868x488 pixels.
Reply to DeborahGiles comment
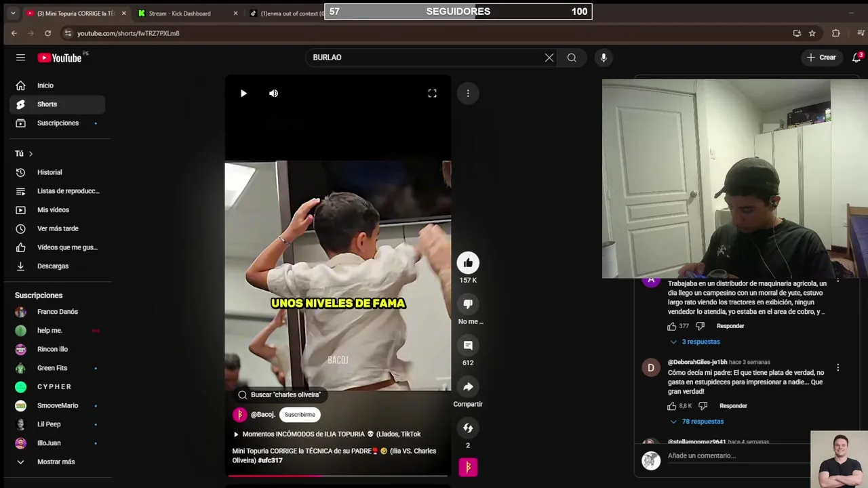[733, 406]
